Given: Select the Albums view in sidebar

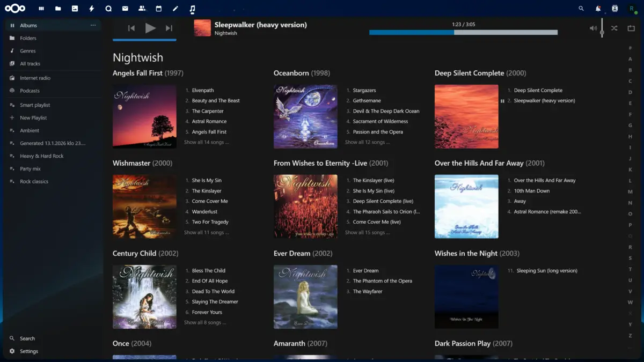Looking at the screenshot, I should (x=54, y=25).
